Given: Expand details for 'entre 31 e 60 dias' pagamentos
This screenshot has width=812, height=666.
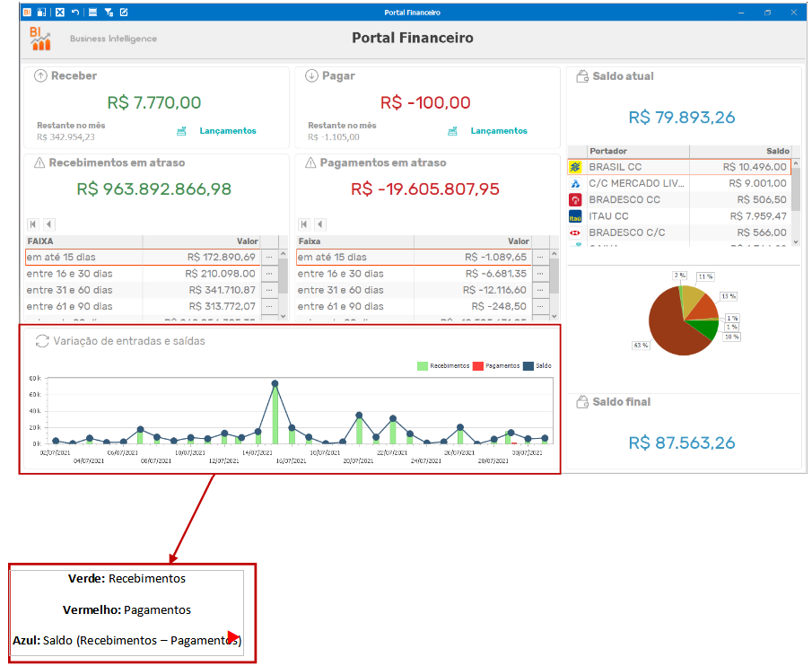Looking at the screenshot, I should [x=540, y=290].
